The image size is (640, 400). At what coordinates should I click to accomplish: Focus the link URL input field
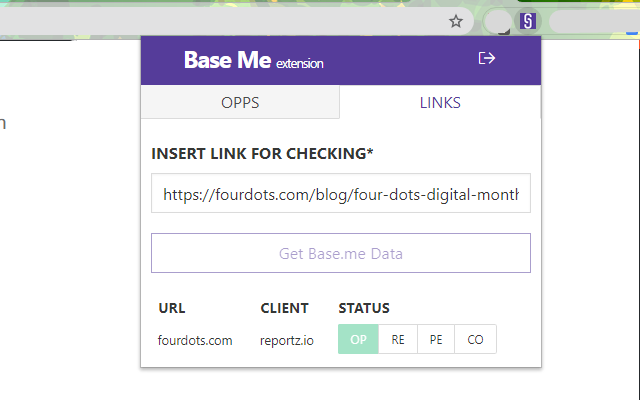pyautogui.click(x=341, y=193)
